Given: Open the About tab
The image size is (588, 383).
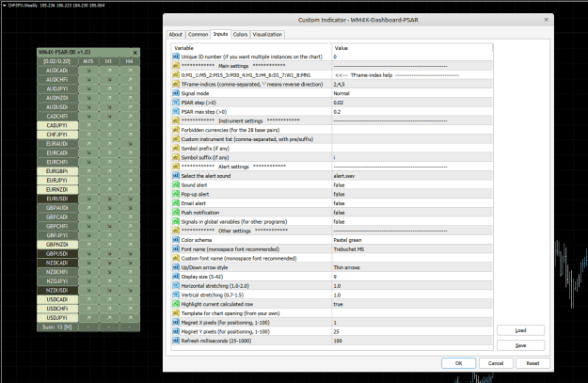Looking at the screenshot, I should pos(176,35).
